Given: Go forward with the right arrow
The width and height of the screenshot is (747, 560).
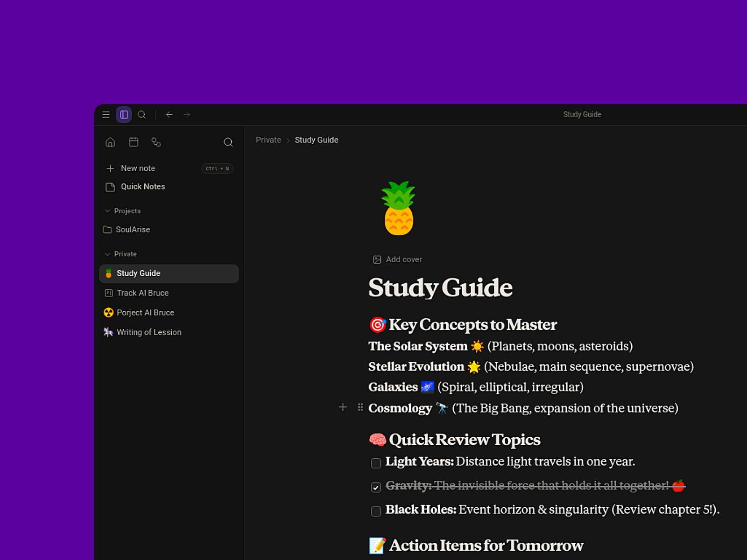Looking at the screenshot, I should (187, 114).
